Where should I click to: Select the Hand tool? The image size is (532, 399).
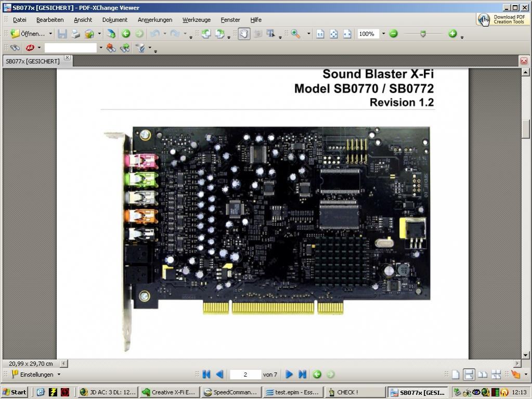coord(244,34)
